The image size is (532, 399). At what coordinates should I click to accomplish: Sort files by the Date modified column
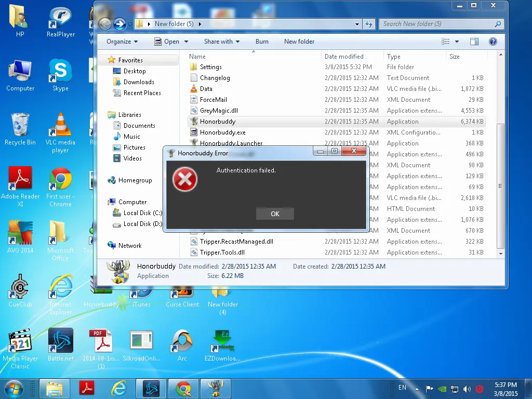[x=344, y=57]
